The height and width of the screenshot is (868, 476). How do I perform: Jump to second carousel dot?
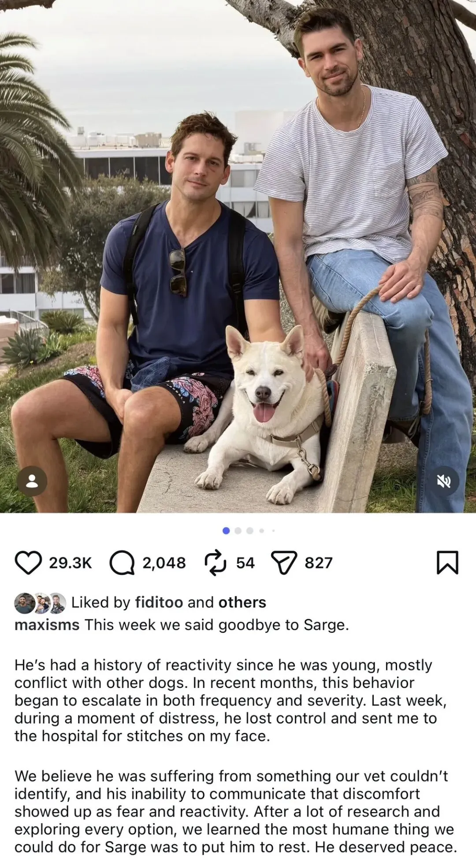coord(238,531)
